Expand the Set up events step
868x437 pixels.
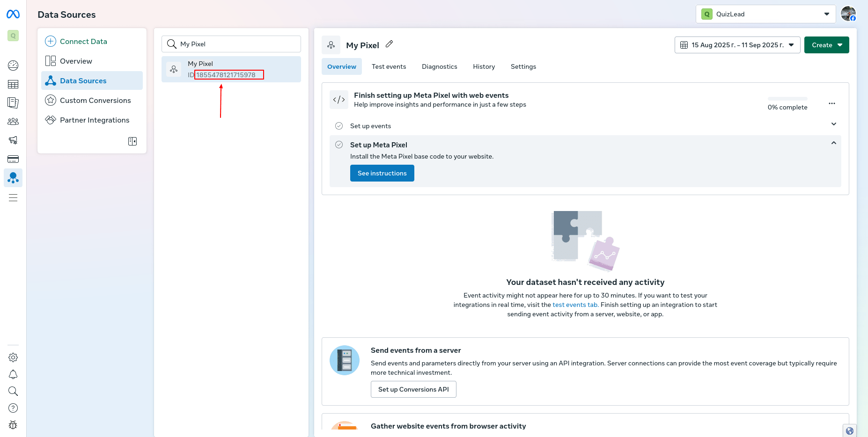pyautogui.click(x=834, y=124)
